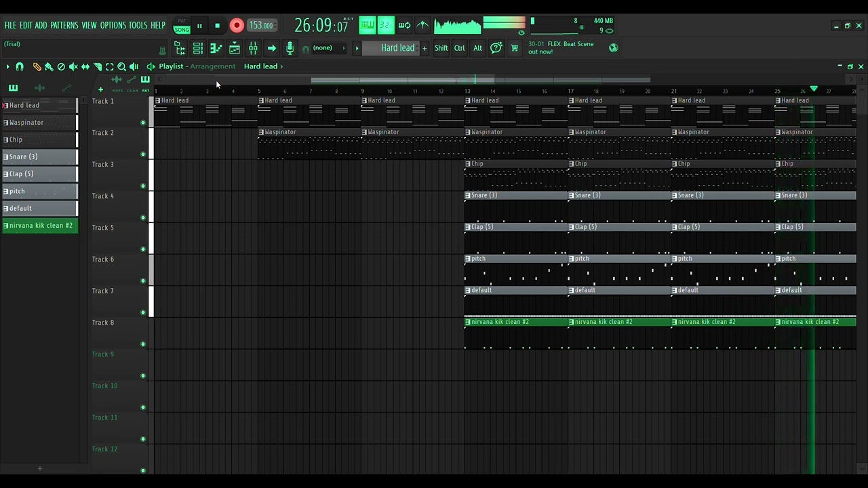This screenshot has width=868, height=488.
Task: Select the Slip tool double-arrow icon
Action: click(x=85, y=66)
